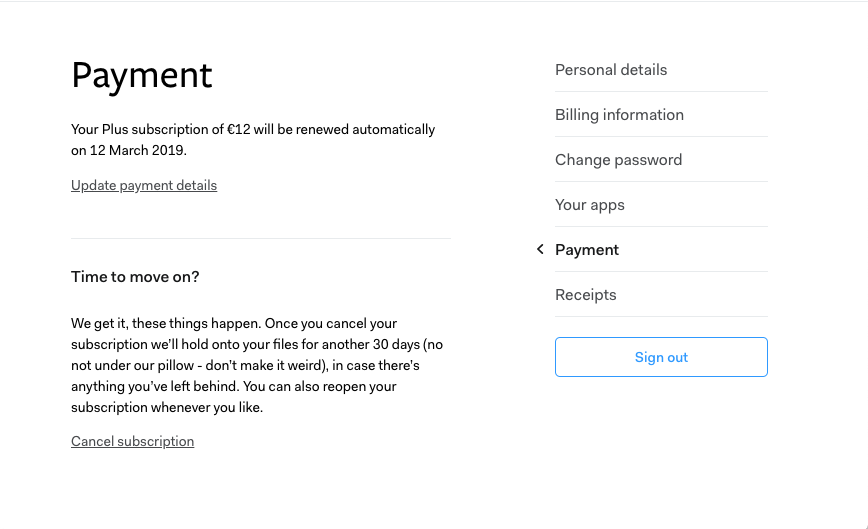Click the large Payment page heading

pyautogui.click(x=142, y=76)
